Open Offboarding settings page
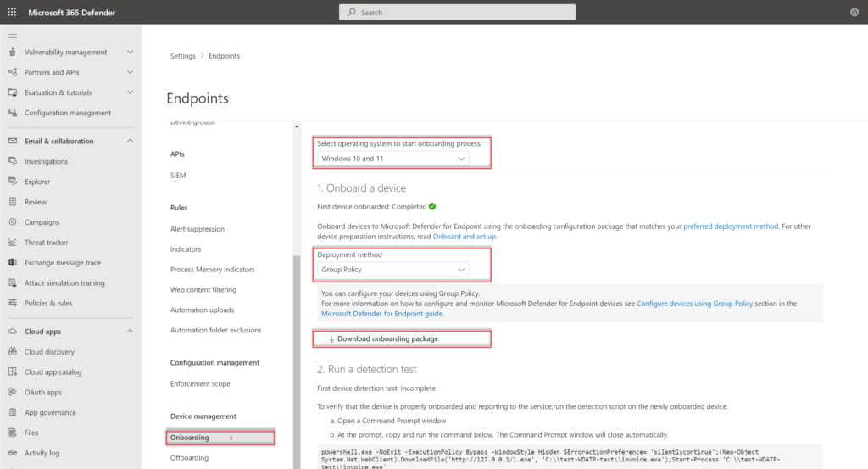Viewport: 868px width, 469px height. coord(189,458)
